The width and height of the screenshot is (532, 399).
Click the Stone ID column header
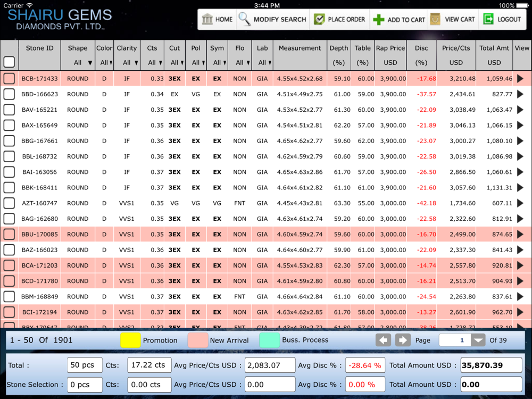click(39, 48)
